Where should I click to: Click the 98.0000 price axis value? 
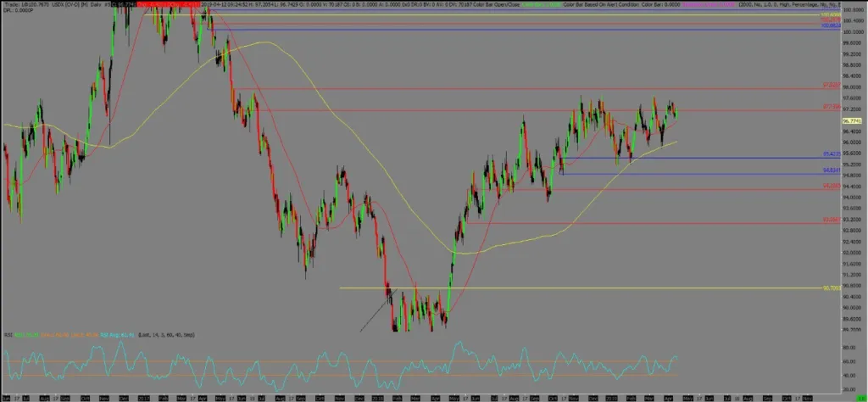tap(851, 87)
